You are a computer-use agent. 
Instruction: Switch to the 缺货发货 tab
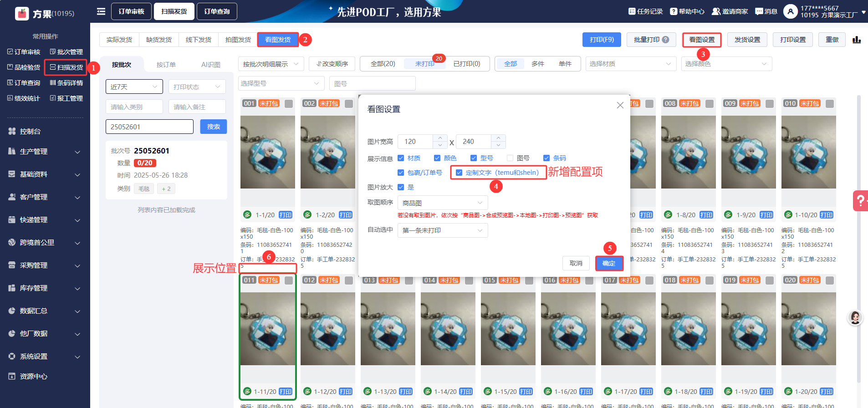pos(159,40)
